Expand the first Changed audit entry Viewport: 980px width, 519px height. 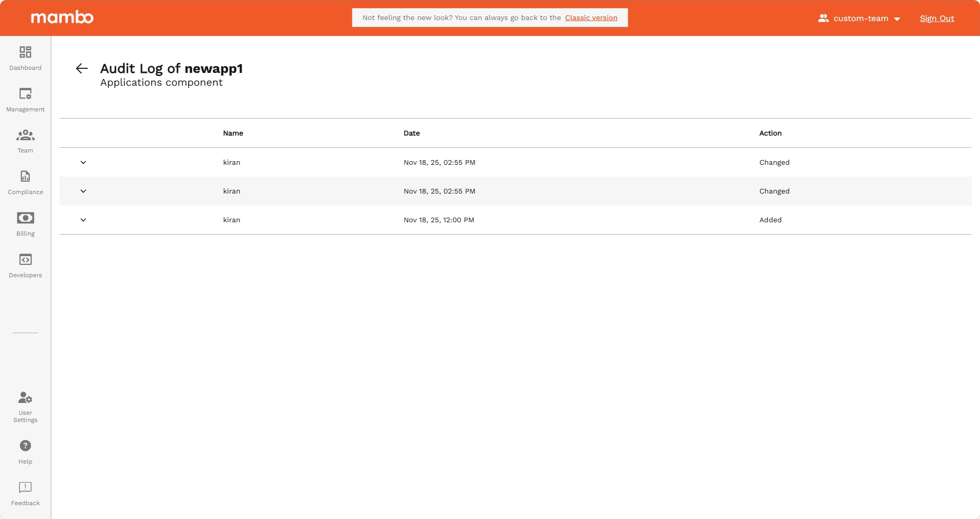click(83, 162)
